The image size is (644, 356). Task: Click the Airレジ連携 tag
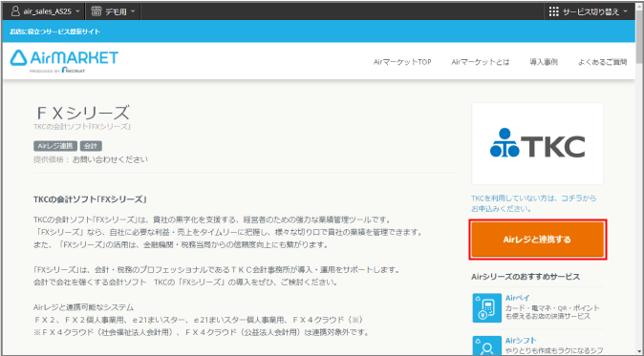(55, 146)
